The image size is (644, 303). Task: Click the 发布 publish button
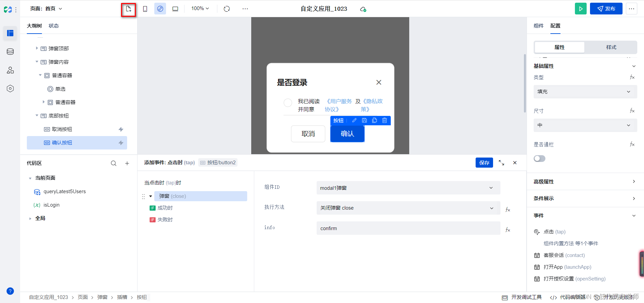coord(606,9)
